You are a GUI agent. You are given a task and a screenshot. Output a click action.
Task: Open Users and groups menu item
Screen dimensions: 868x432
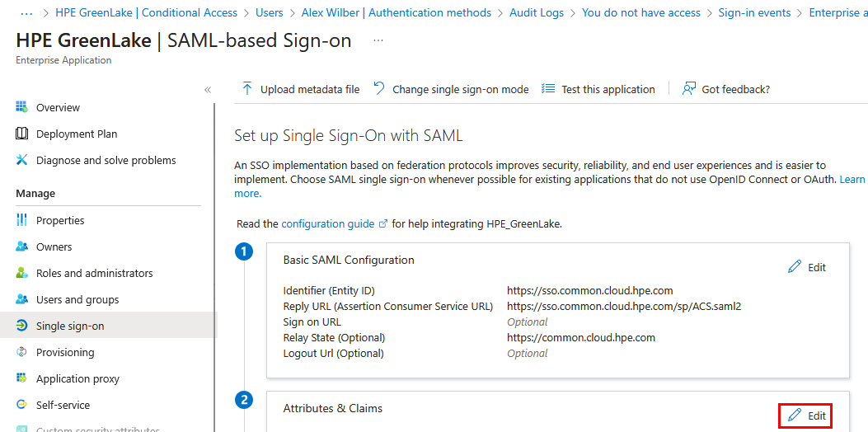point(77,299)
